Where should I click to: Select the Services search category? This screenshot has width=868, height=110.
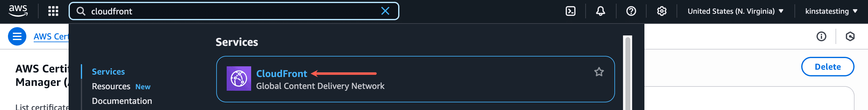click(x=108, y=71)
